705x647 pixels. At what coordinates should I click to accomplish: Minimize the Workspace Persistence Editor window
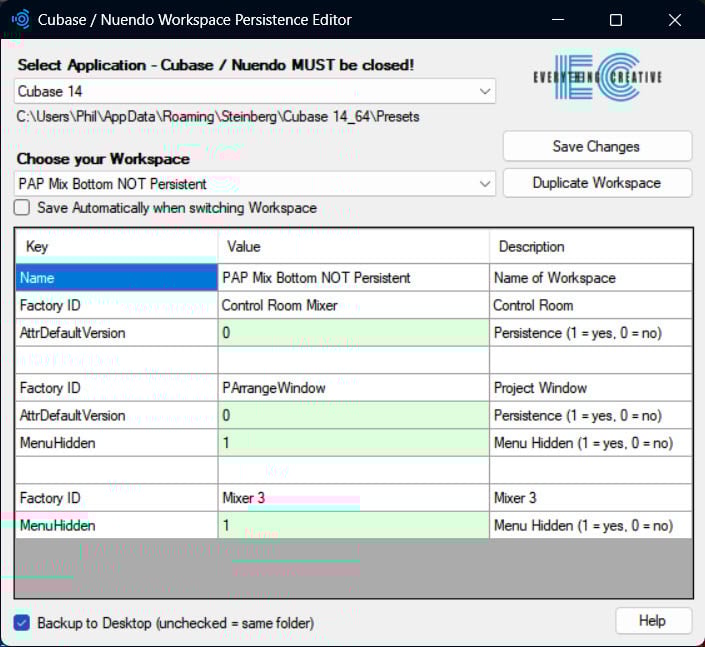[558, 20]
